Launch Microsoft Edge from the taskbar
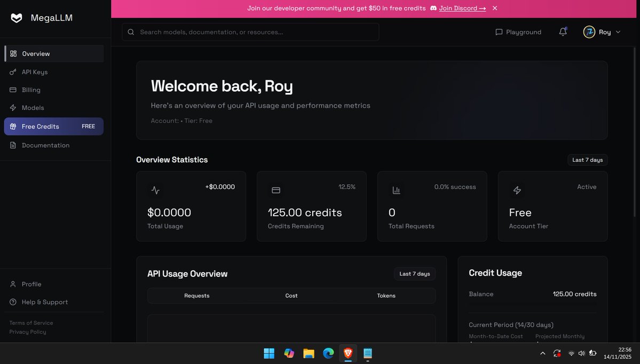 pyautogui.click(x=328, y=353)
